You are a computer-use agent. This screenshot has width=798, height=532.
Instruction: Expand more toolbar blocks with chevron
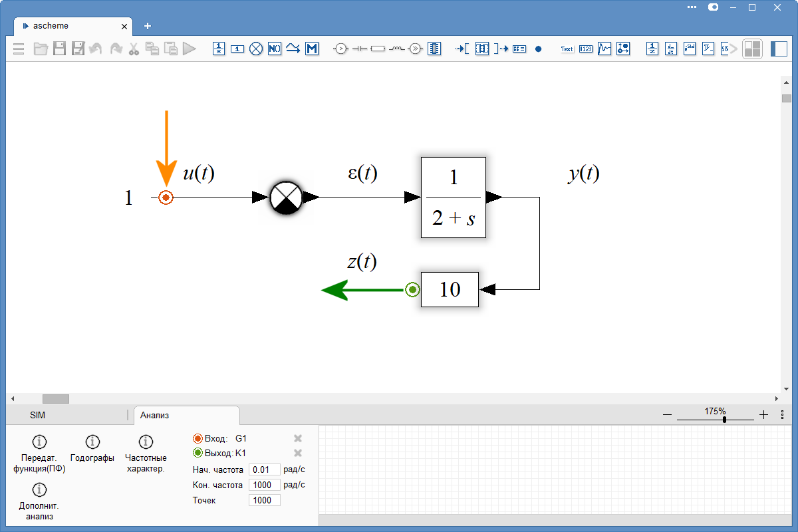[x=733, y=49]
